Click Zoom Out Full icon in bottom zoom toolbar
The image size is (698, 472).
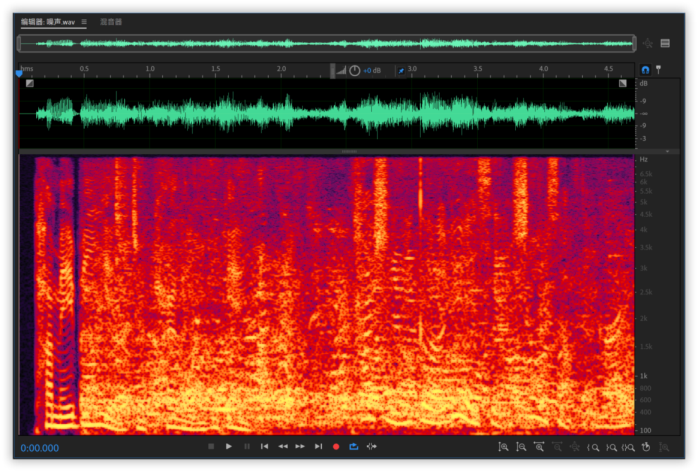pyautogui.click(x=575, y=447)
